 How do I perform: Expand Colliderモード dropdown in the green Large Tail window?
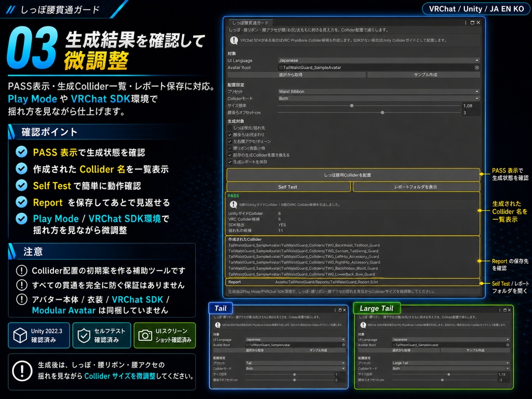pyautogui.click(x=450, y=368)
